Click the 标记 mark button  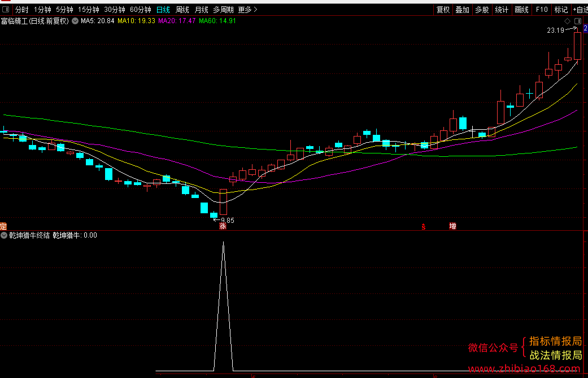(561, 10)
